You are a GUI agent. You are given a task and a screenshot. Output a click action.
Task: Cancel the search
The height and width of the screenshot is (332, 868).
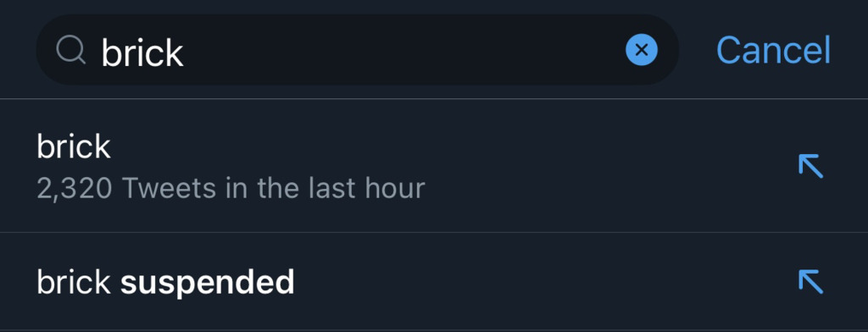point(773,50)
